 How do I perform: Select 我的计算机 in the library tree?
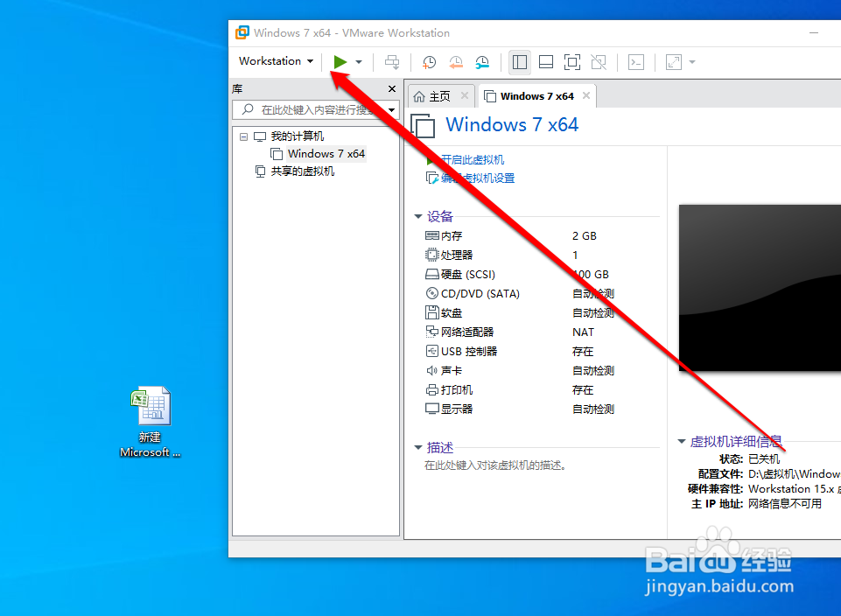pos(298,136)
